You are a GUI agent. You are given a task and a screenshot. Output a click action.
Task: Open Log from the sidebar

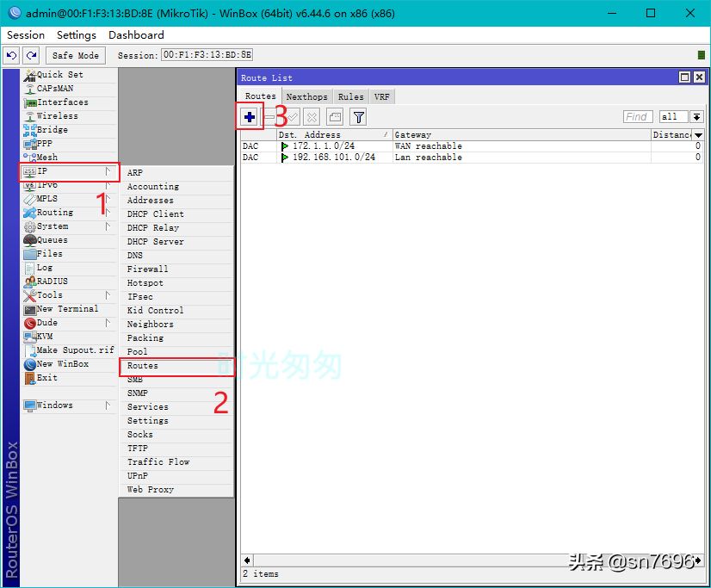[x=70, y=268]
